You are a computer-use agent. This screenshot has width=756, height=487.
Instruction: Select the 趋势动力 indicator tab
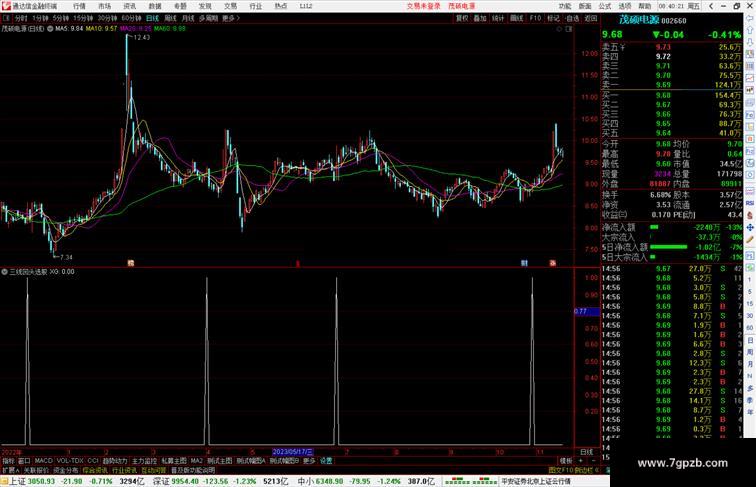pyautogui.click(x=115, y=461)
